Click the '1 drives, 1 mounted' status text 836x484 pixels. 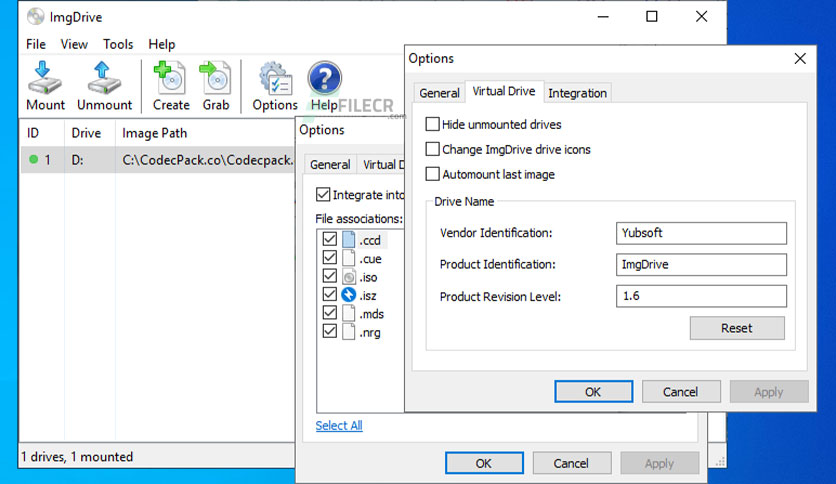click(x=77, y=457)
